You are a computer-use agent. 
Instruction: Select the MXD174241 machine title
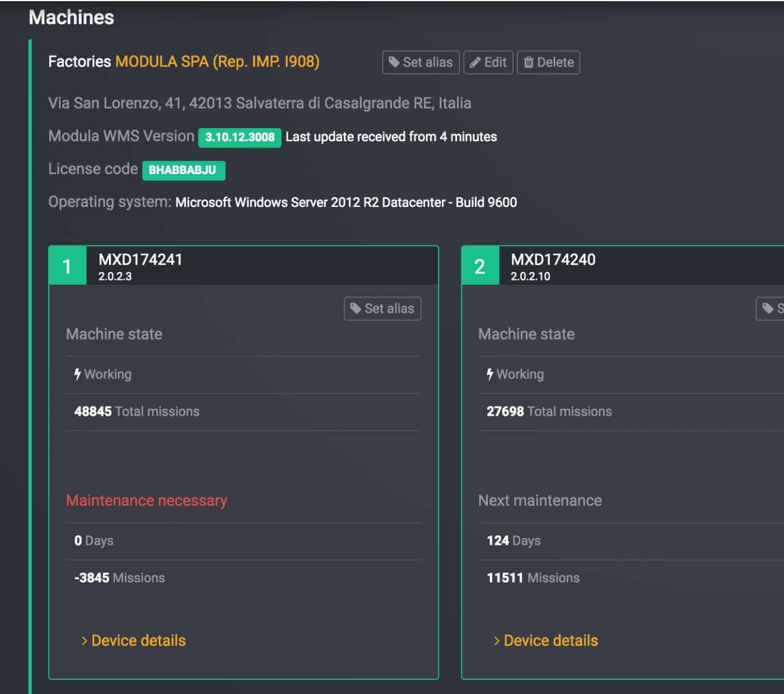(140, 260)
